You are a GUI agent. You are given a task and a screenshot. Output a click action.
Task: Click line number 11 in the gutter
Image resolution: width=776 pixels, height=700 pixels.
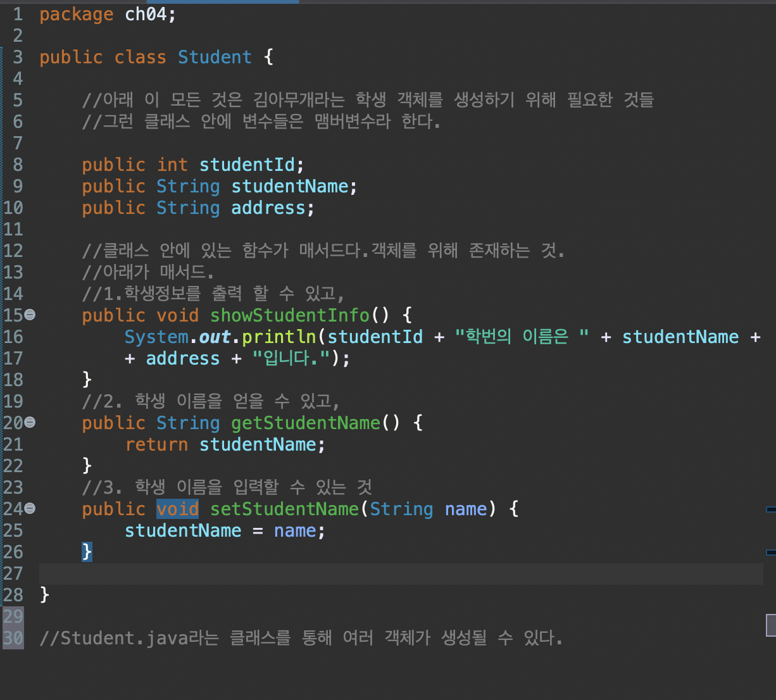tap(13, 229)
